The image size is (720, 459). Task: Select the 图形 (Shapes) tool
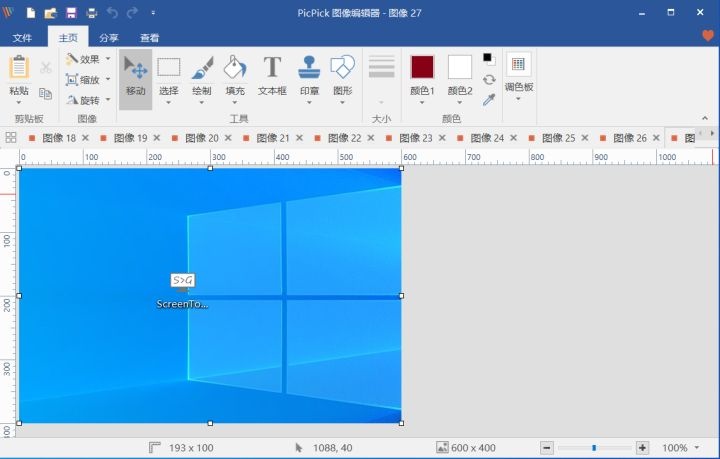click(x=343, y=76)
